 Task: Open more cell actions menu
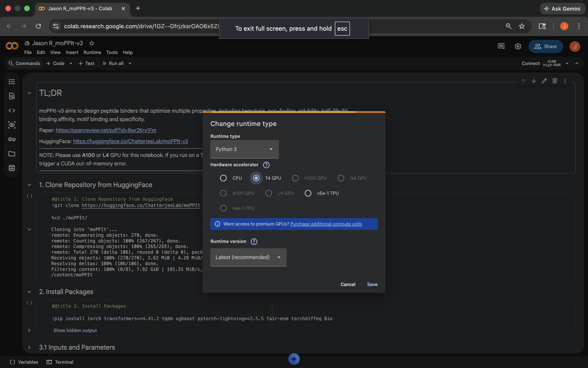(x=565, y=81)
